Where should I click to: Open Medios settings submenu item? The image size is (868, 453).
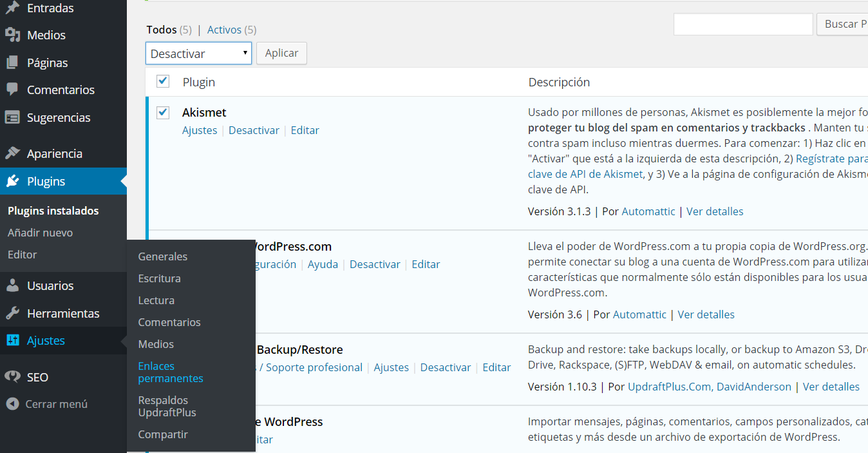[x=156, y=344]
